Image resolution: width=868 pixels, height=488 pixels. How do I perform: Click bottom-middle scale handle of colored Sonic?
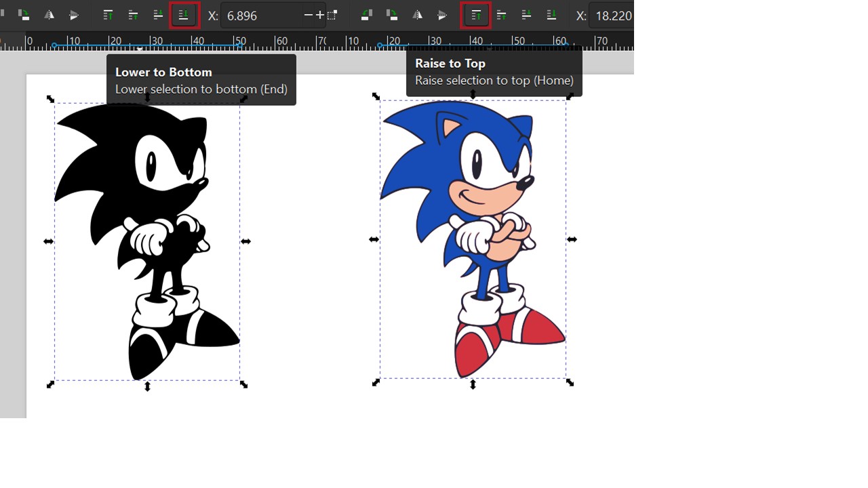[x=473, y=384]
